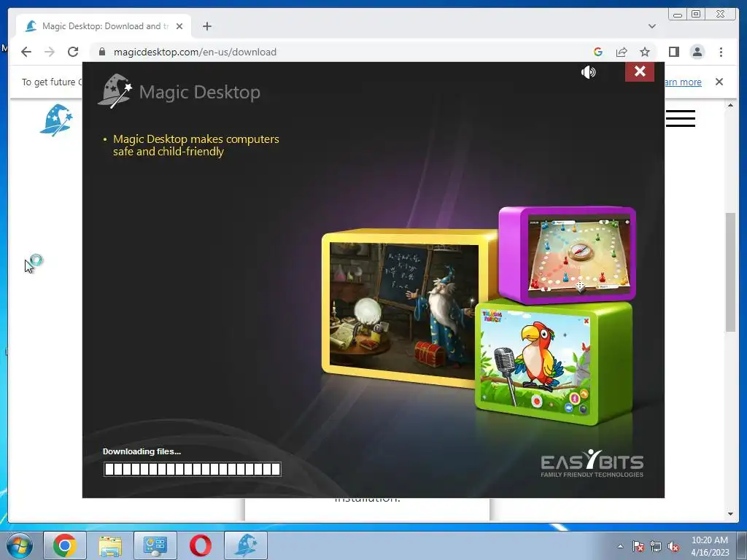Open Chrome side panel
The width and height of the screenshot is (747, 560).
click(x=673, y=52)
